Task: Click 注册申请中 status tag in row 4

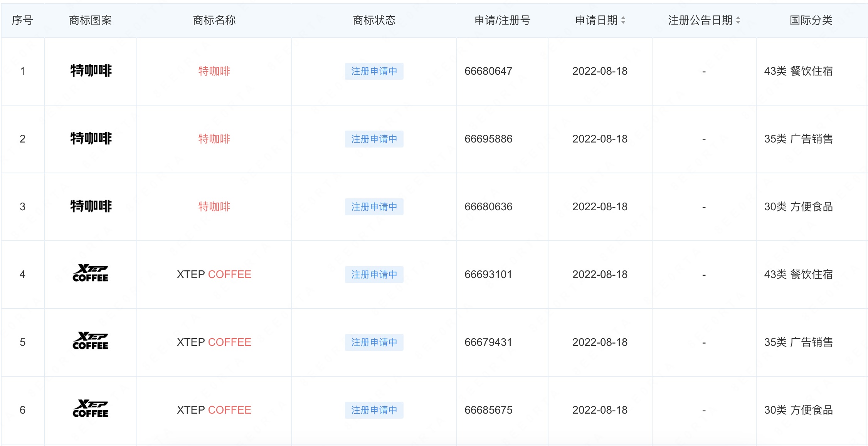Action: 374,275
